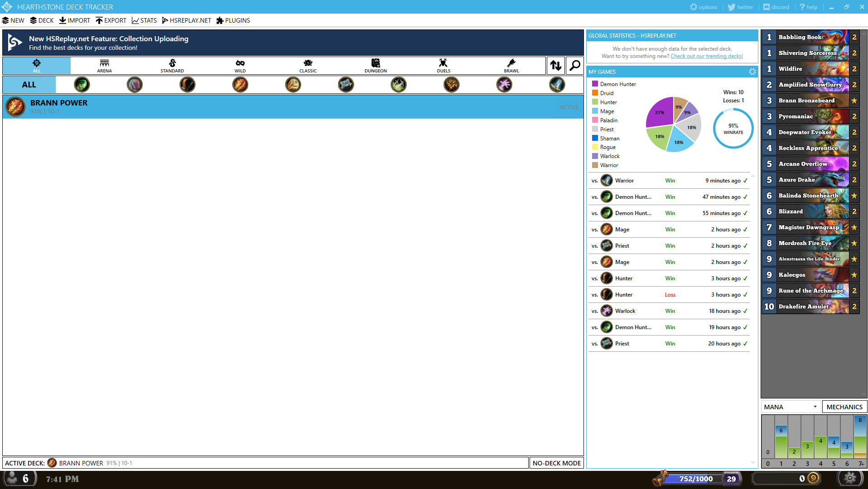Open the Discord link in title bar
Screen dimensions: 868x489
click(776, 7)
